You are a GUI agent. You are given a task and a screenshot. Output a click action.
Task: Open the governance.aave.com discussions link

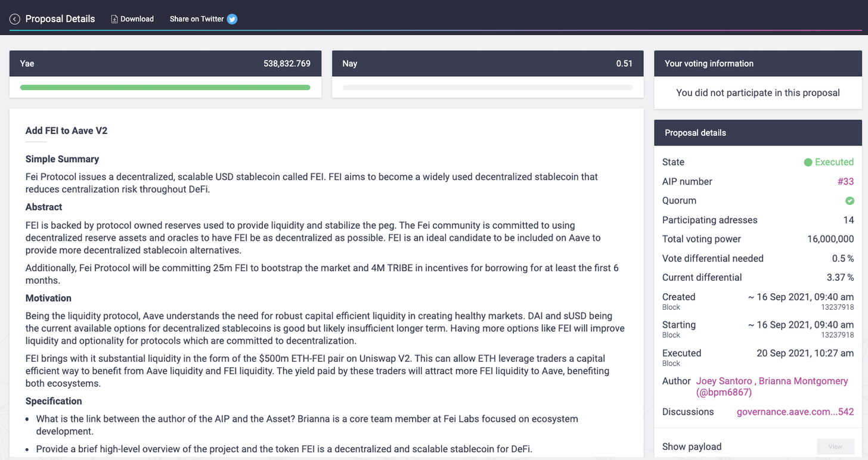[795, 412]
